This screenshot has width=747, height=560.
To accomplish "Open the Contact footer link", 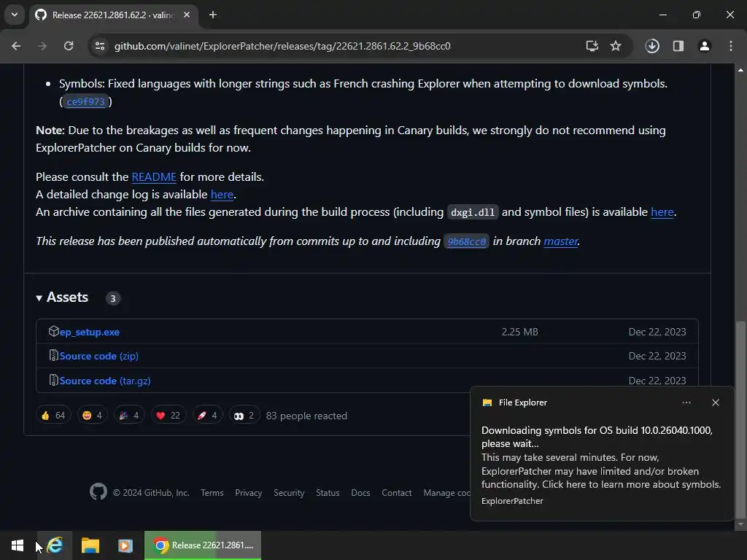I will pos(396,493).
